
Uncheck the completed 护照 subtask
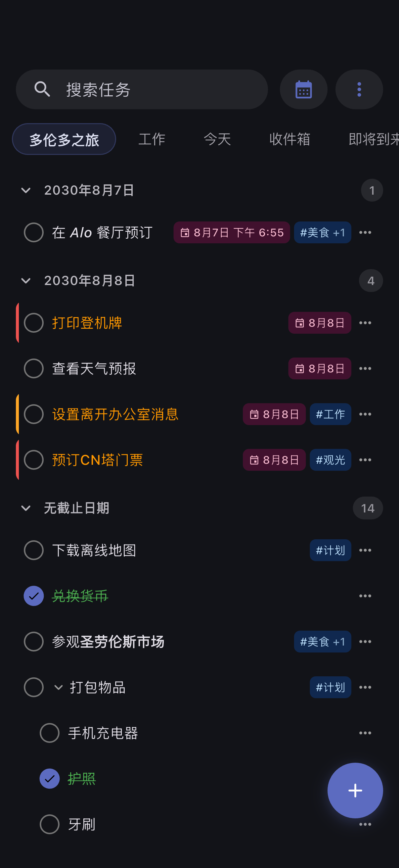(50, 778)
